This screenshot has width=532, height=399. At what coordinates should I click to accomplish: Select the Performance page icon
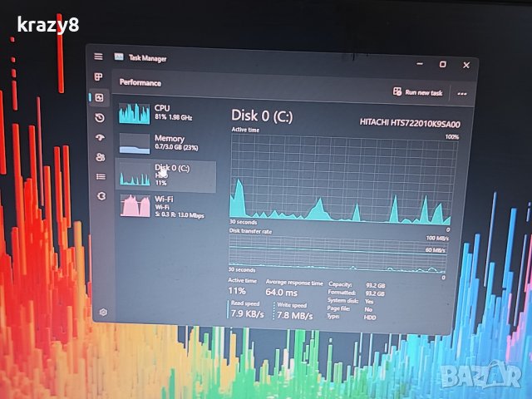[99, 97]
